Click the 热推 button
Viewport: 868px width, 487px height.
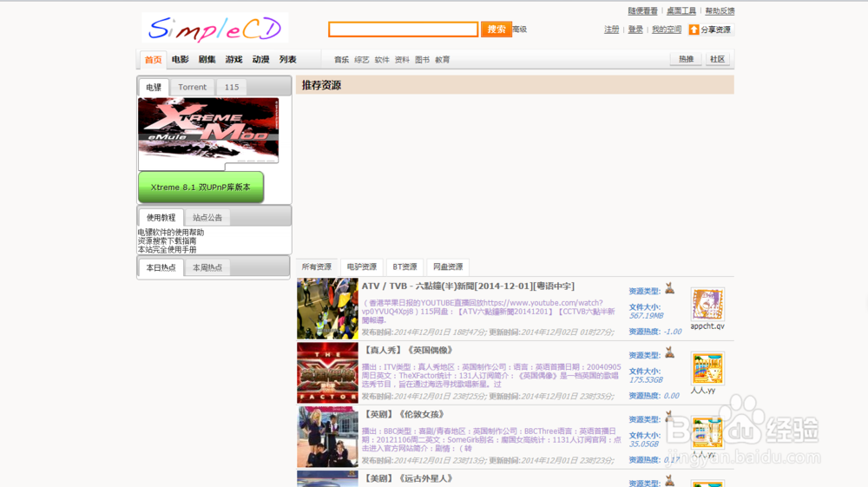686,59
